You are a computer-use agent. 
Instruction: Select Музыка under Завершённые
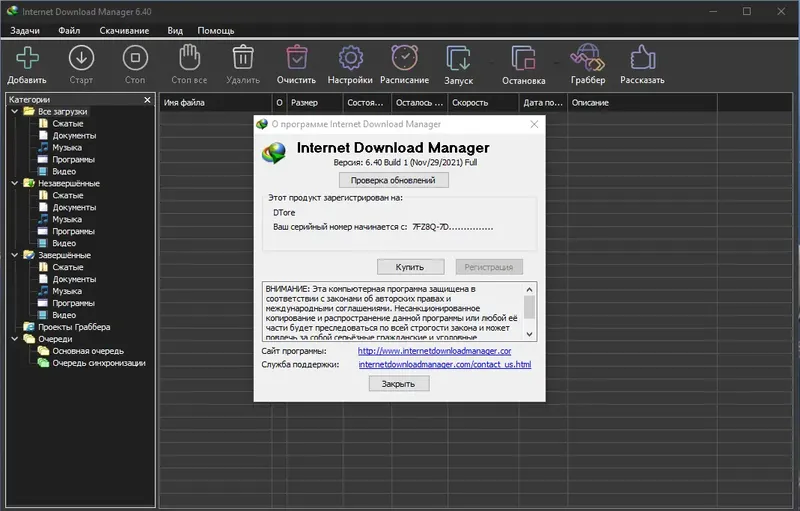(67, 291)
